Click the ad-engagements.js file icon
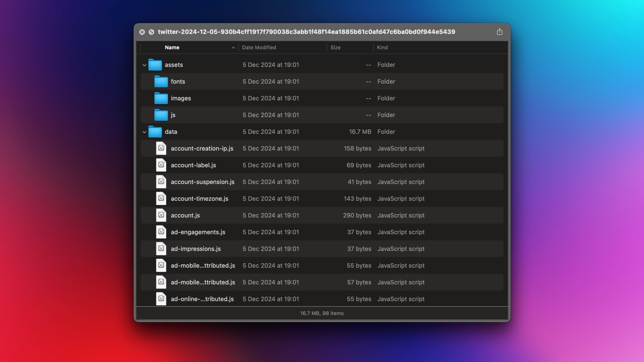This screenshot has width=644, height=362. pyautogui.click(x=161, y=232)
